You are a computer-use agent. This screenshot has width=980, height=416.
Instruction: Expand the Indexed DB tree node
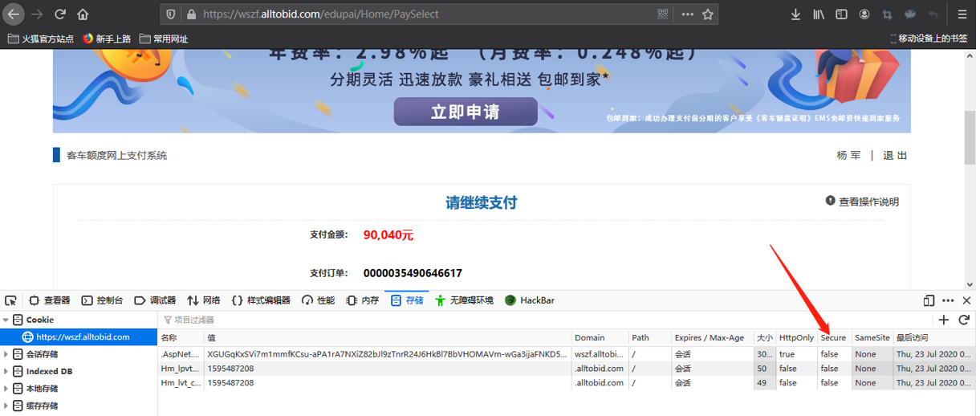(6, 371)
